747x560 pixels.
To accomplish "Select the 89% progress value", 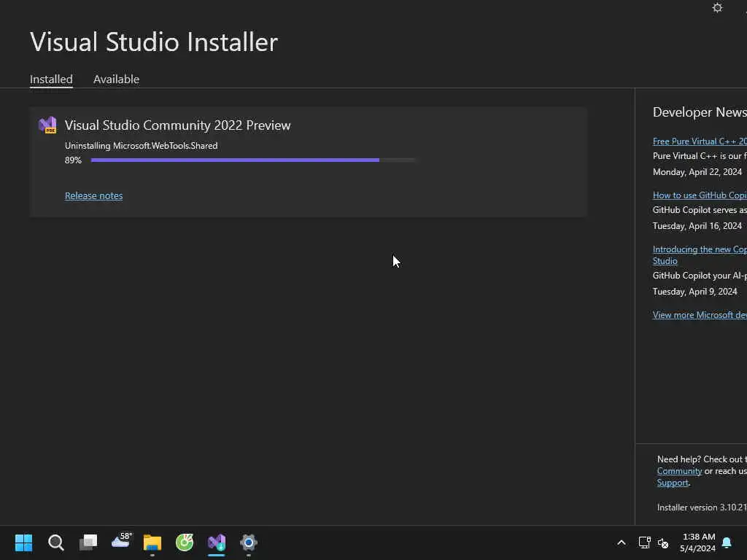I will 73,160.
